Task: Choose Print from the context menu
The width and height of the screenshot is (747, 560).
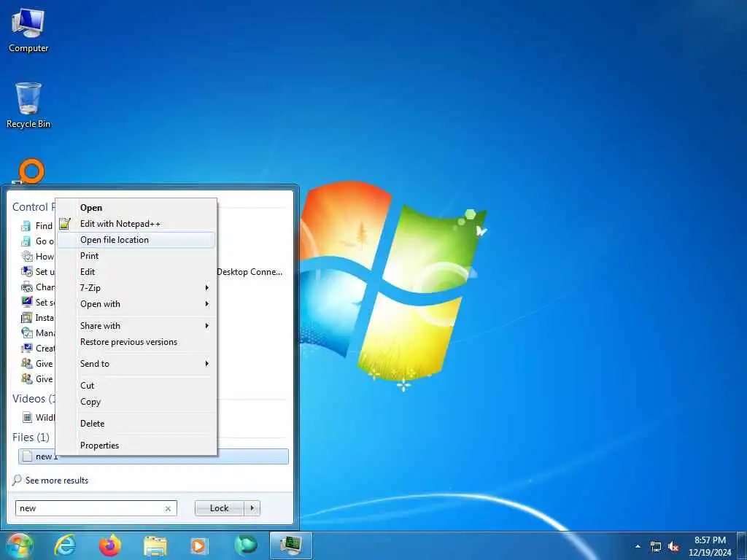Action: click(136, 256)
